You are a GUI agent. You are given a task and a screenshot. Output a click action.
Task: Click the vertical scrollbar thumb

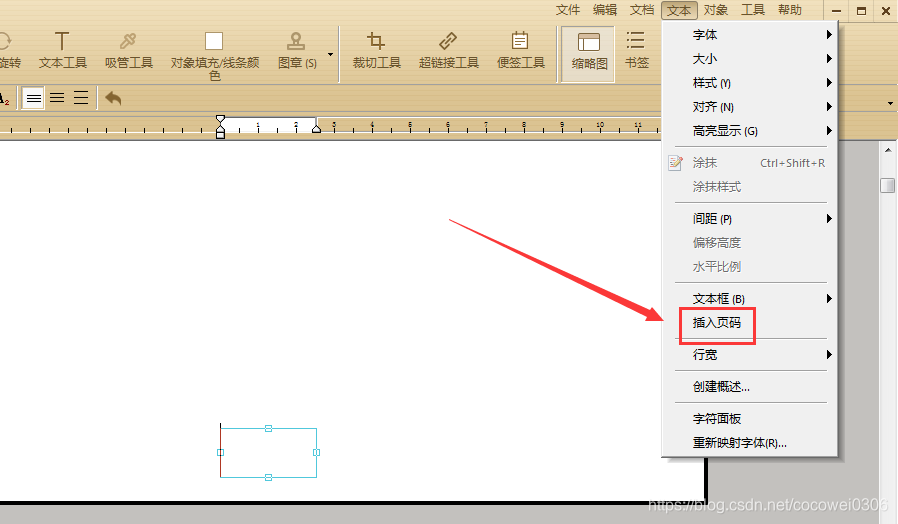coord(888,186)
